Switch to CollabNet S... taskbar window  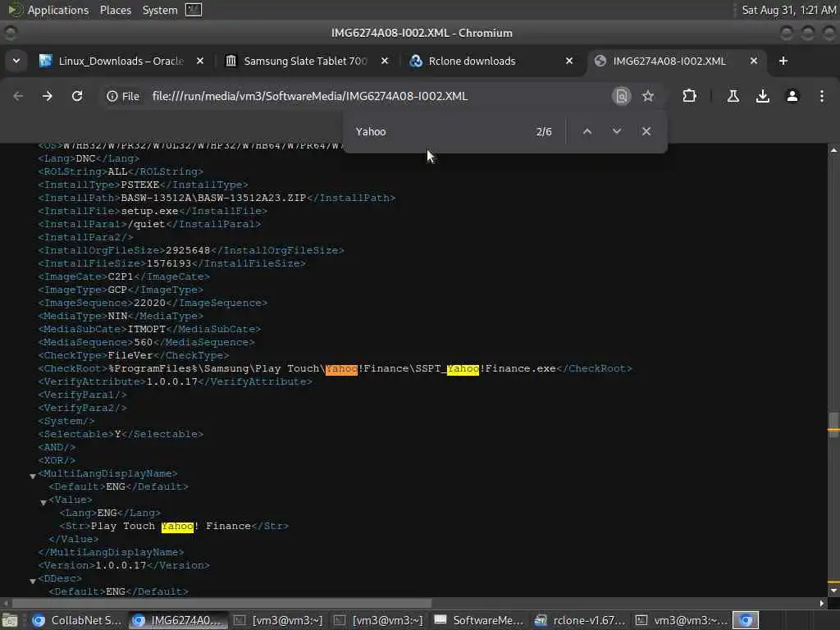tap(77, 620)
